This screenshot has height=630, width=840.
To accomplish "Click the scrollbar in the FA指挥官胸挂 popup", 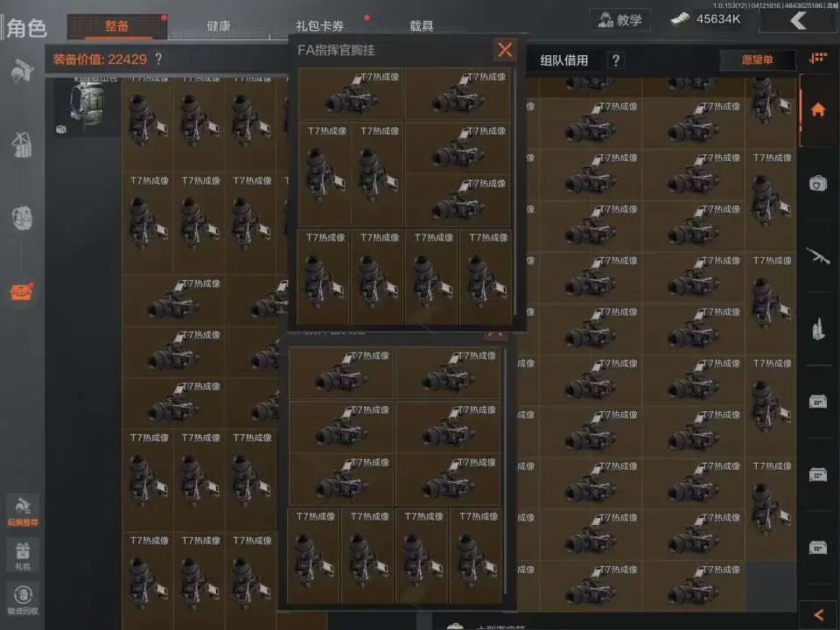I will (x=514, y=192).
